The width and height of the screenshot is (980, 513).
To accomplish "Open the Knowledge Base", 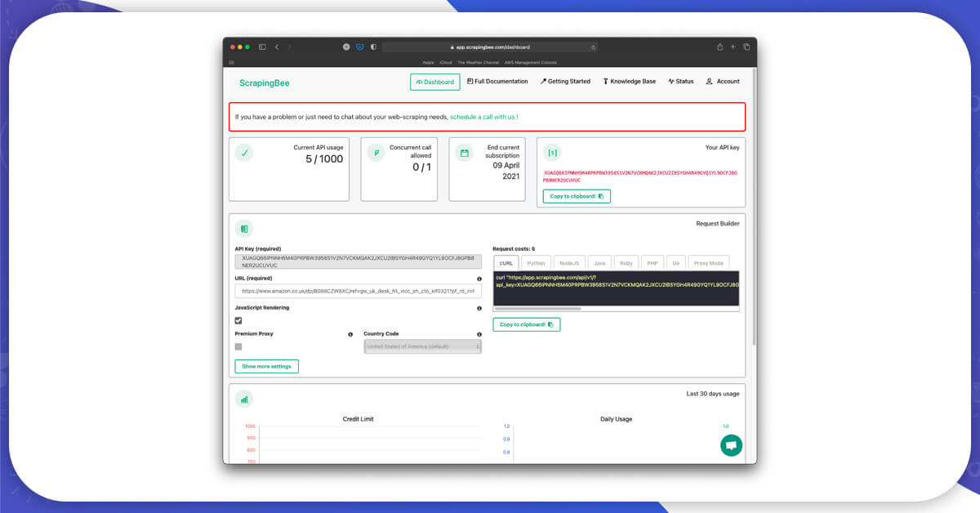I will pyautogui.click(x=629, y=82).
